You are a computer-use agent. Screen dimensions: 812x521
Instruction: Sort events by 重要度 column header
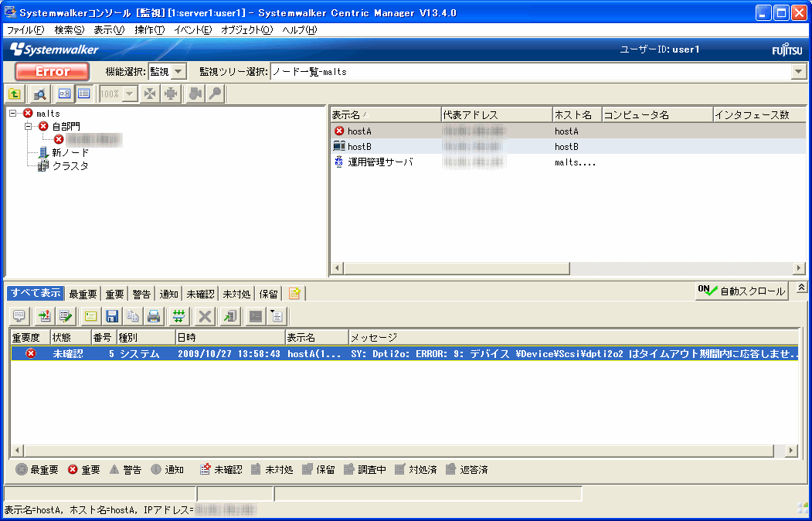[30, 337]
